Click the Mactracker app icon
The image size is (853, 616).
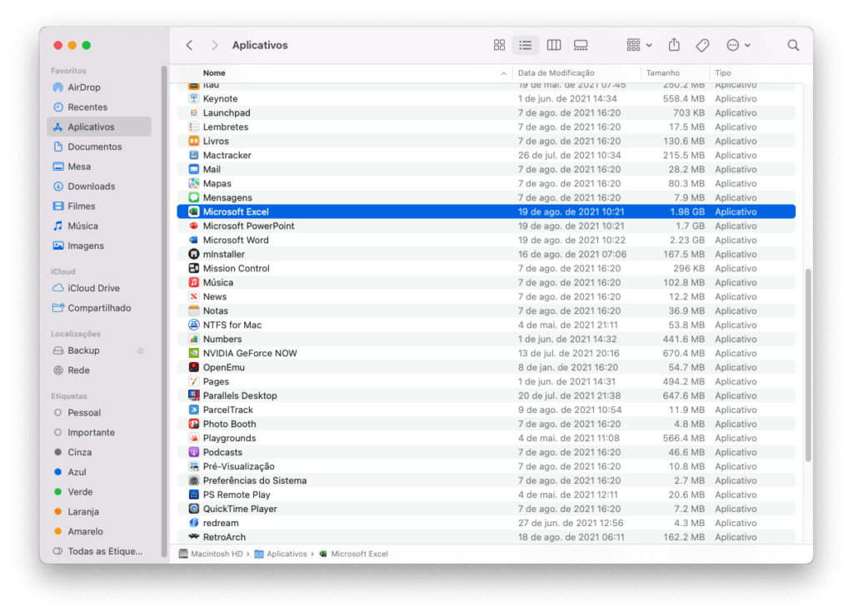click(193, 155)
